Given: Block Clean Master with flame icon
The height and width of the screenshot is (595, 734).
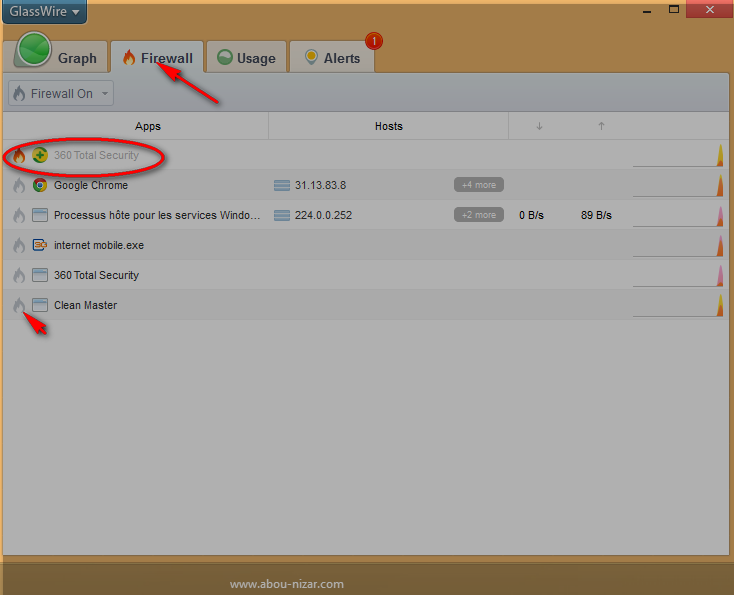Looking at the screenshot, I should [x=19, y=305].
